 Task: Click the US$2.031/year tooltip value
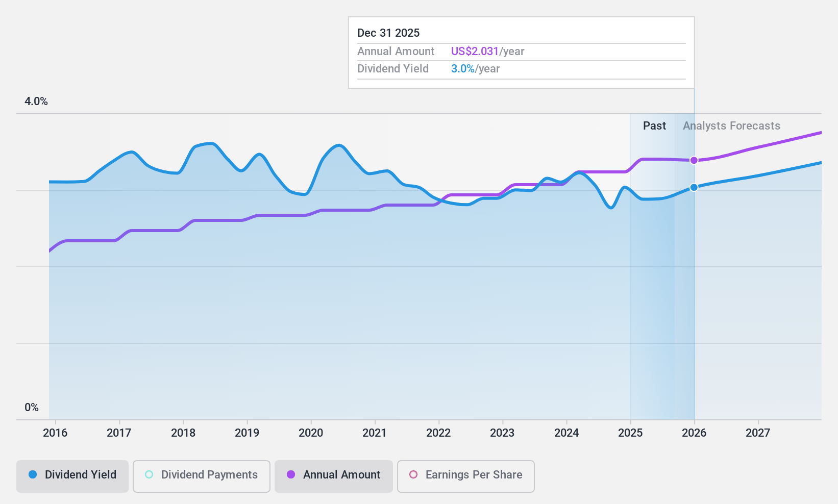[x=487, y=52]
